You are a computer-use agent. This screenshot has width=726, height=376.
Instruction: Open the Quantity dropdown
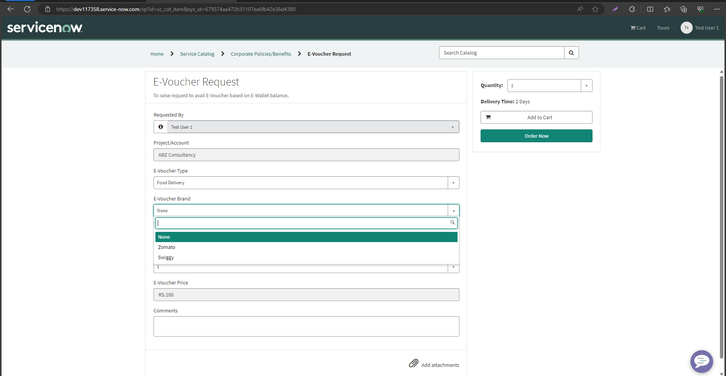point(550,85)
